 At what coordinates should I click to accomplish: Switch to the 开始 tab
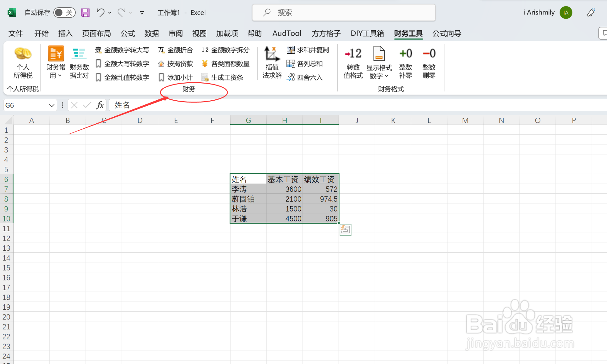click(41, 33)
